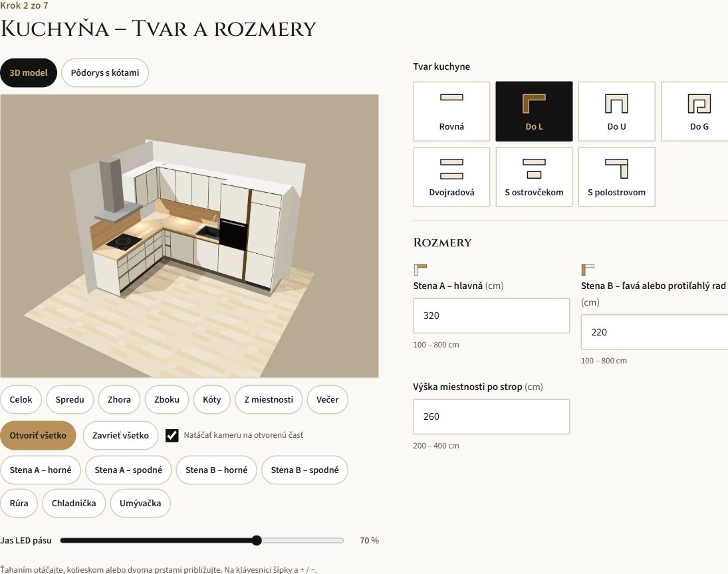Pick the S ostrovčekom island shape
728x574 pixels.
click(534, 177)
